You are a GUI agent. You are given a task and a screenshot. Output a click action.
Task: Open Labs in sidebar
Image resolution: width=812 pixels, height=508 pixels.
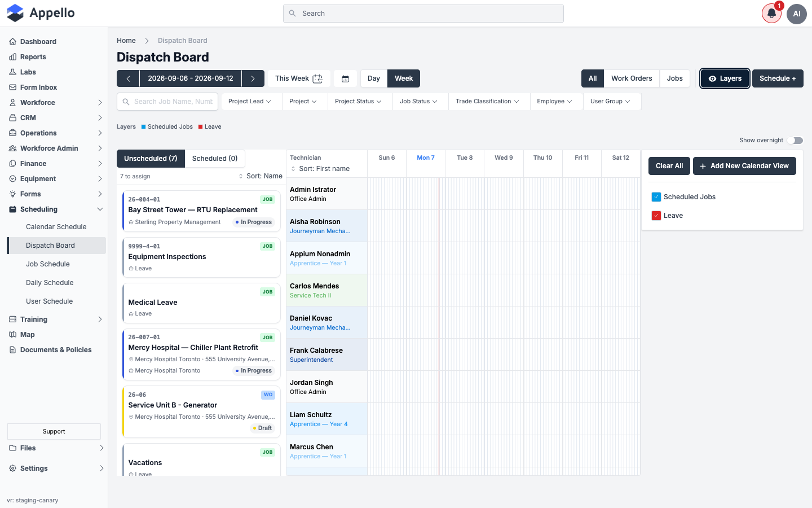(28, 72)
